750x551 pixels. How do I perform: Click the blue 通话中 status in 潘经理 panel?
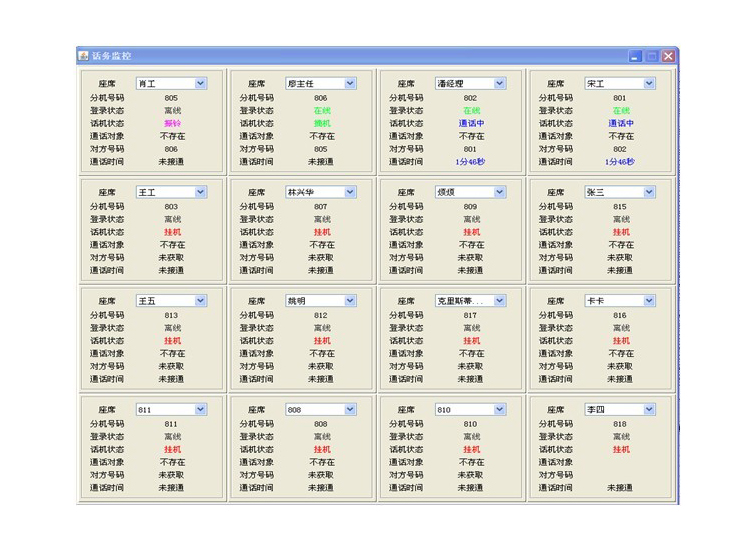[x=471, y=123]
